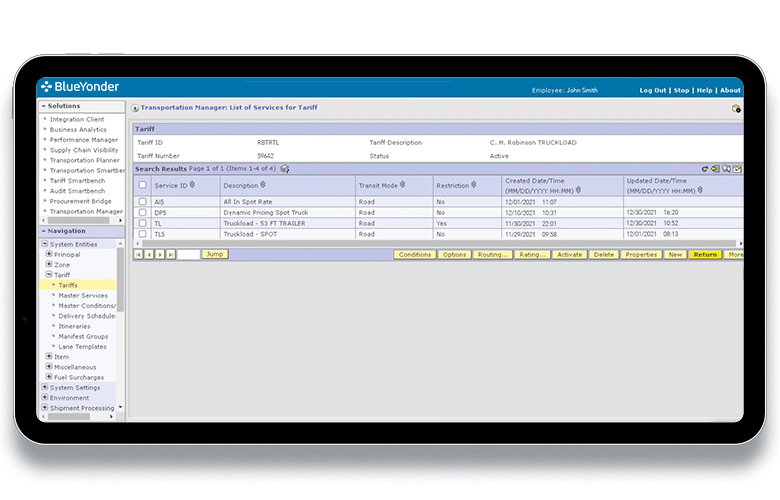This screenshot has width=780, height=500.
Task: Go to the first page using pager icon
Action: tap(138, 255)
